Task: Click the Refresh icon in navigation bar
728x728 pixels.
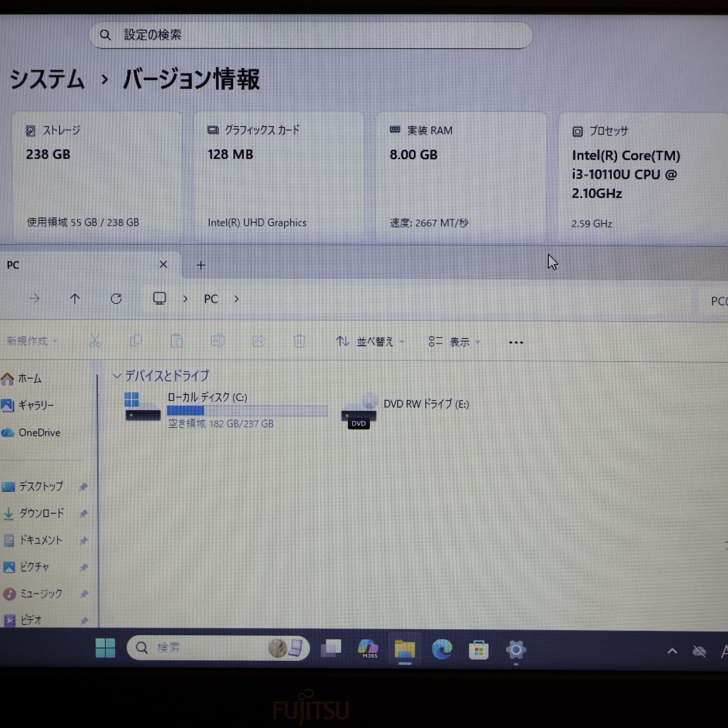Action: point(116,299)
